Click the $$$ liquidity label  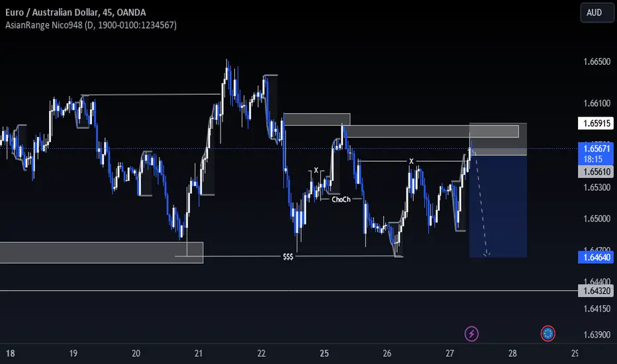pyautogui.click(x=288, y=257)
